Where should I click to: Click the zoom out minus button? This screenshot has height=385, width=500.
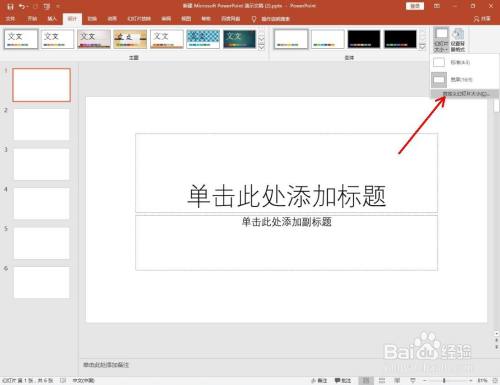425,380
